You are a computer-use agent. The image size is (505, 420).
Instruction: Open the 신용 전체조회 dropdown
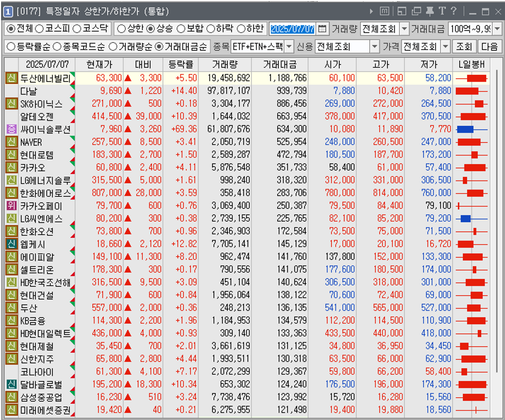pos(375,47)
